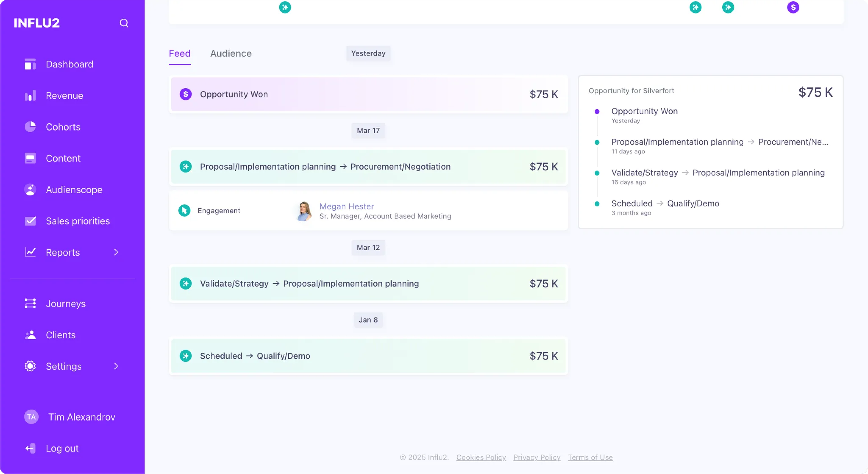868x474 pixels.
Task: Click the Dashboard icon in sidebar
Action: point(30,64)
